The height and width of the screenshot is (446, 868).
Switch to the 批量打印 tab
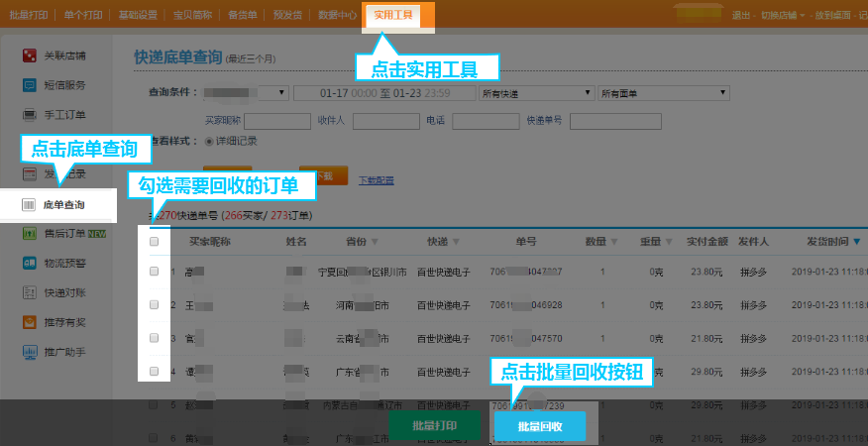pyautogui.click(x=30, y=16)
